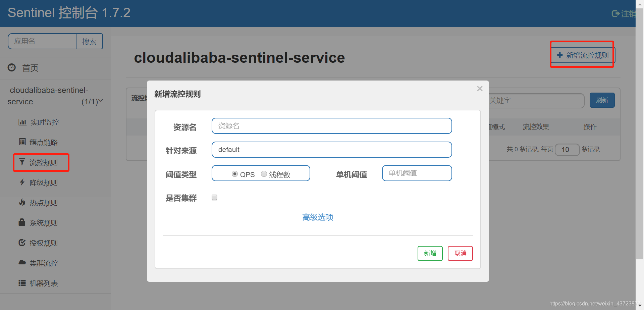Click the cloud icon for 集群流控
This screenshot has height=310, width=644.
pos(22,262)
